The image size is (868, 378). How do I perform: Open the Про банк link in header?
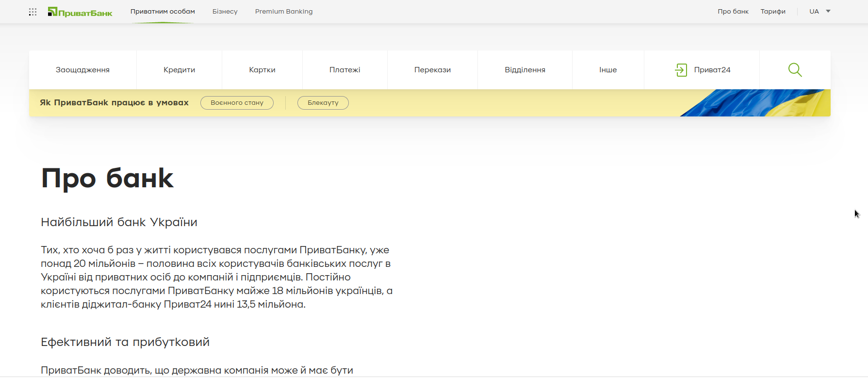733,11
